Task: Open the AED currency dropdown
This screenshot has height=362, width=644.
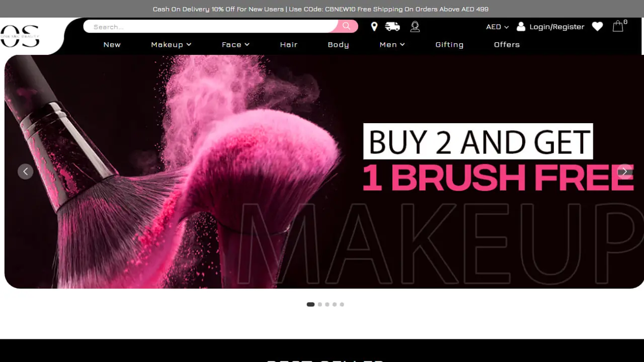Action: click(x=497, y=27)
